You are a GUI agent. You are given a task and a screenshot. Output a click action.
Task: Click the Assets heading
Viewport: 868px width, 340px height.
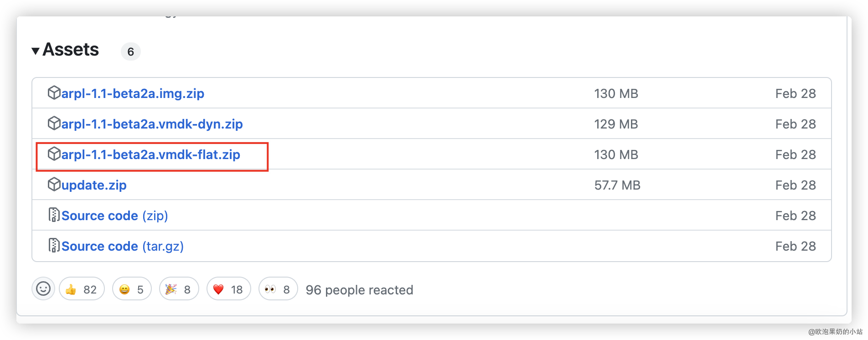[71, 50]
